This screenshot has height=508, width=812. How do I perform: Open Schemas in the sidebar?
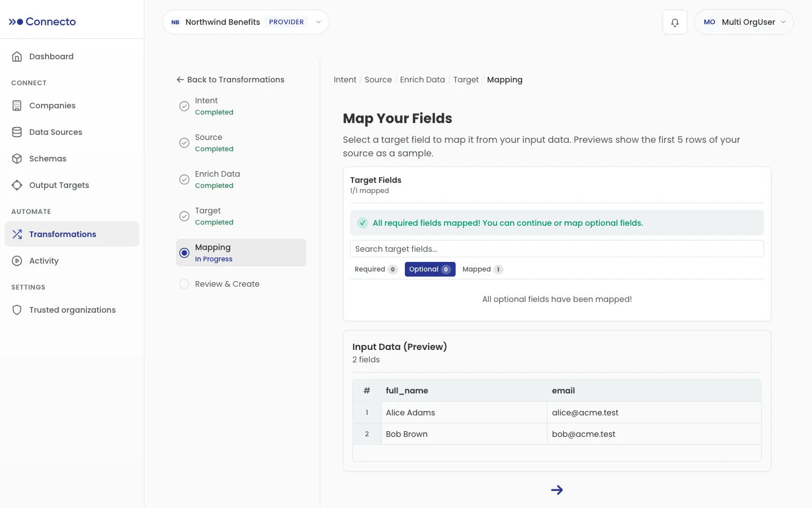tap(72, 159)
